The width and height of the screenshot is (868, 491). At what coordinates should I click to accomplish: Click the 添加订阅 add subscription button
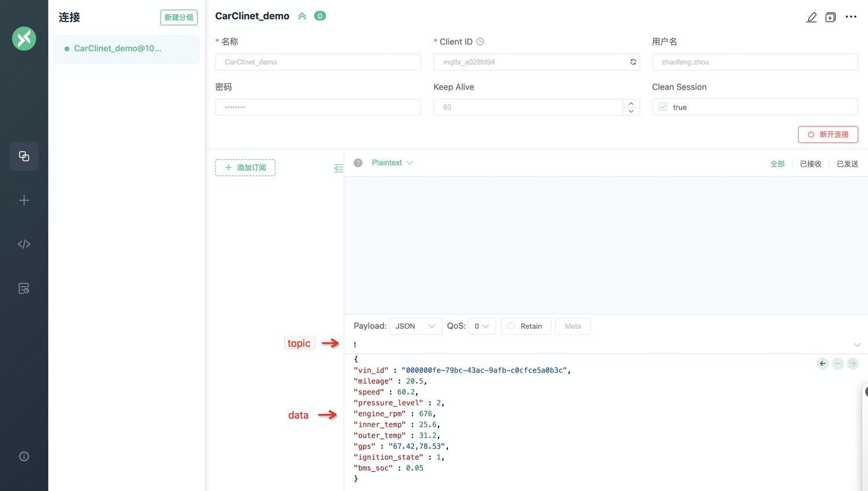tap(245, 168)
